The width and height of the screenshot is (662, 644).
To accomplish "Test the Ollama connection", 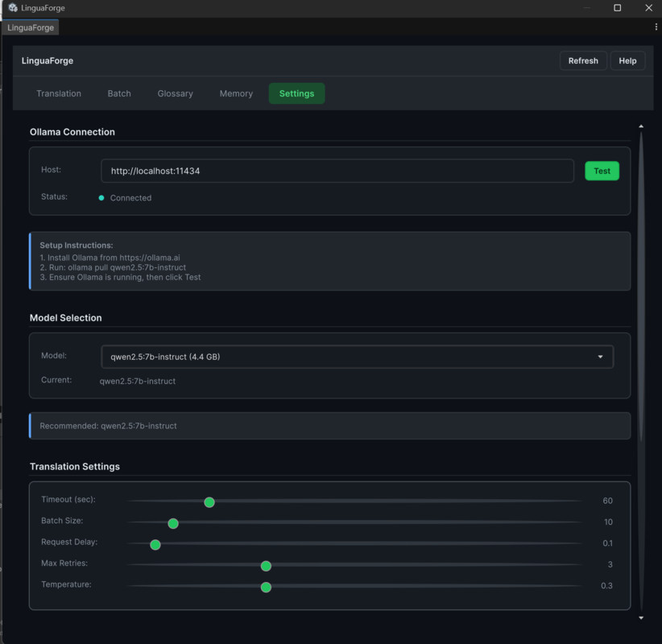I will tap(602, 171).
